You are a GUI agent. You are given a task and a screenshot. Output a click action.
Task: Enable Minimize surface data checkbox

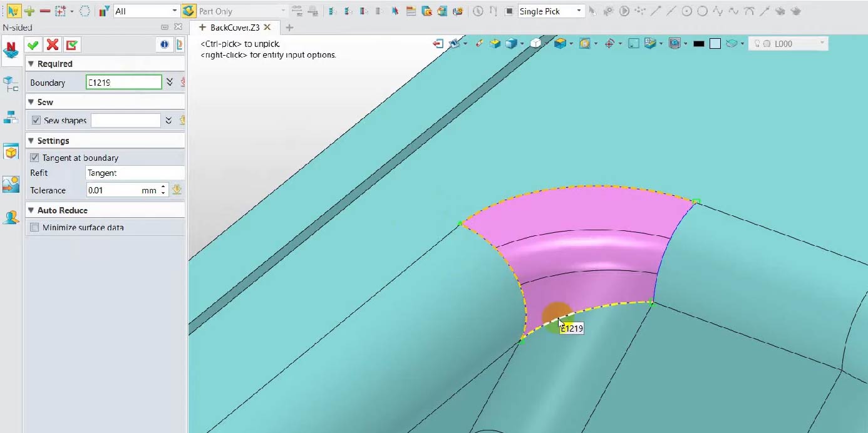click(x=34, y=227)
